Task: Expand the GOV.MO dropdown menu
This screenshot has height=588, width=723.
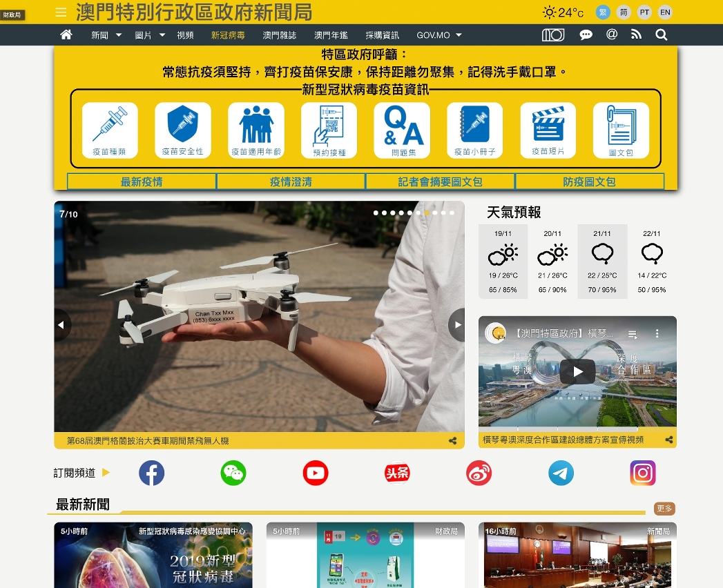Action: pos(439,35)
